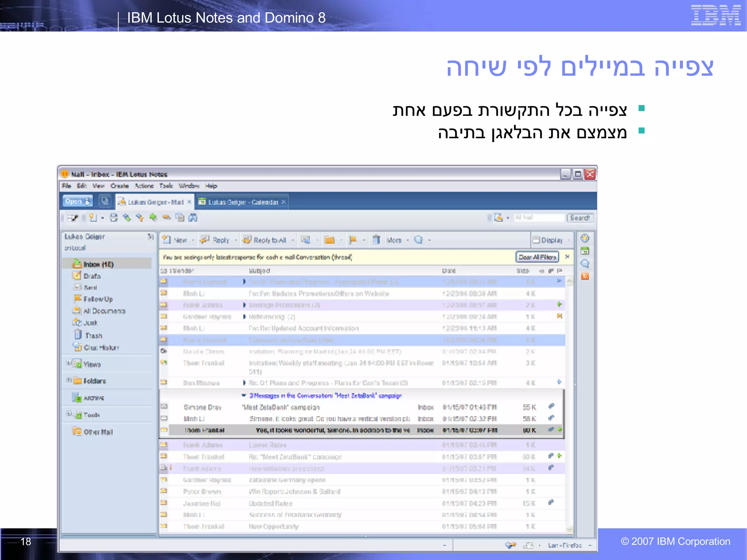The width and height of the screenshot is (747, 560).
Task: Select the Jasmine Haj Updated Rates email
Action: [362, 503]
